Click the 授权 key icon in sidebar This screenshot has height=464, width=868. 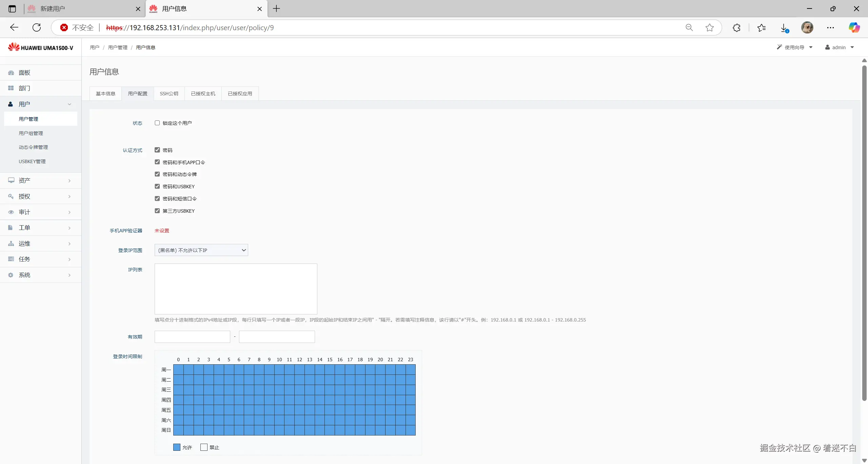(11, 196)
